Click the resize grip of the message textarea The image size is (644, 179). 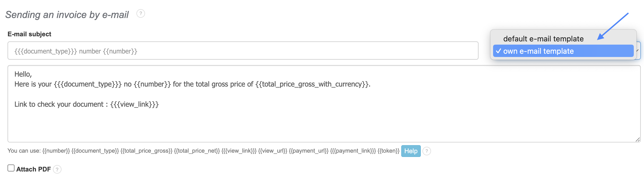click(638, 139)
